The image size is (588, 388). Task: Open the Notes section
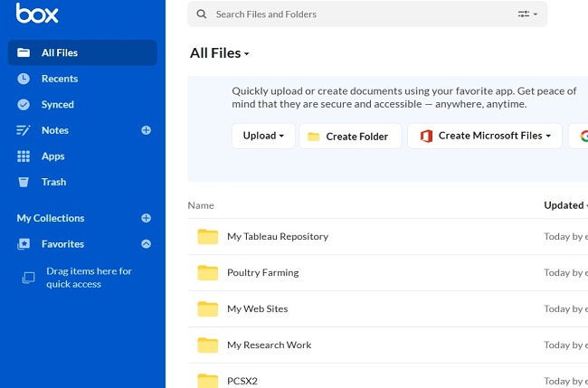point(55,130)
